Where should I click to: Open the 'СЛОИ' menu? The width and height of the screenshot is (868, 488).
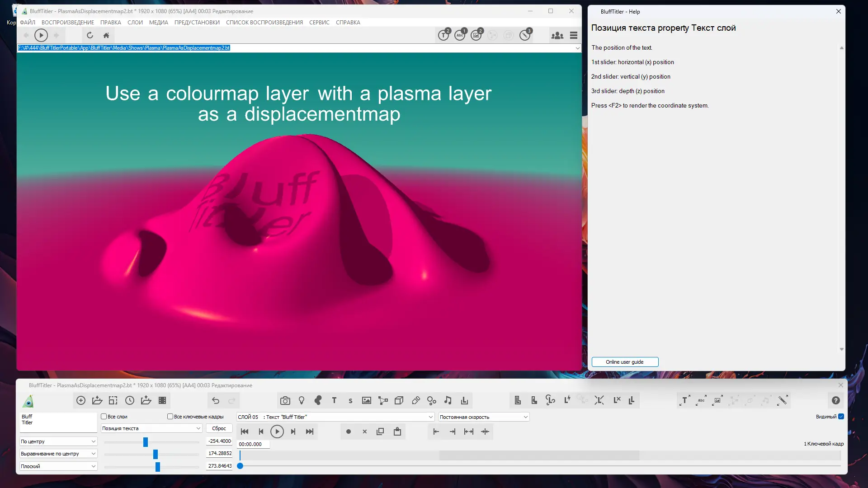[x=135, y=23]
